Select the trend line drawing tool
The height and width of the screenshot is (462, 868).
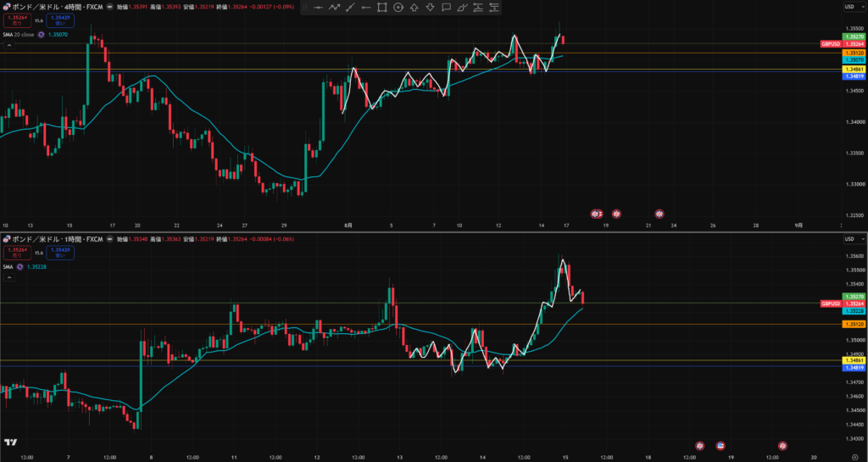[x=350, y=7]
